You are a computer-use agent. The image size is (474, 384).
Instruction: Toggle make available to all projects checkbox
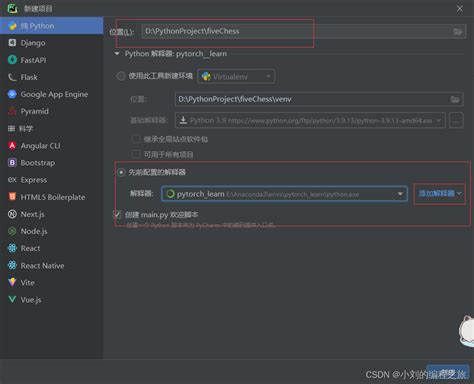pyautogui.click(x=136, y=154)
